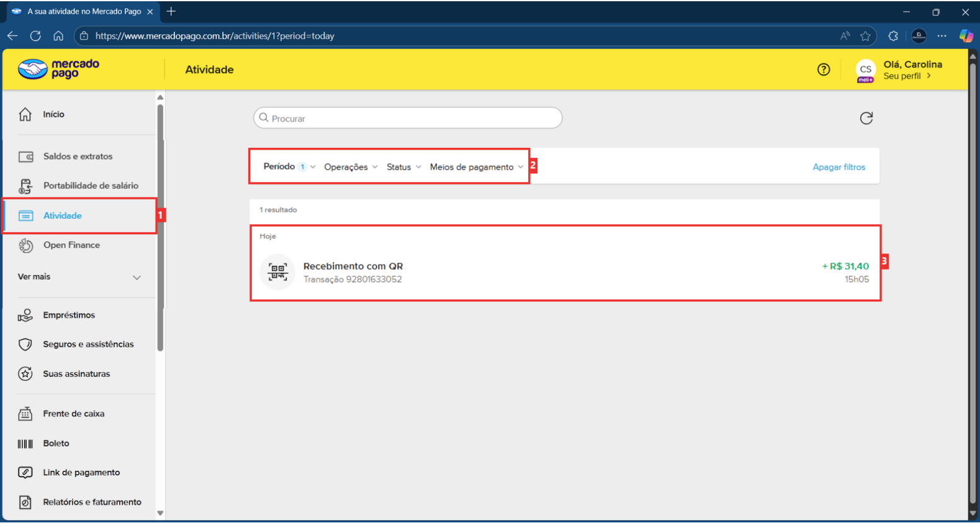Click the Empréstimos hand-coin icon

(x=25, y=316)
